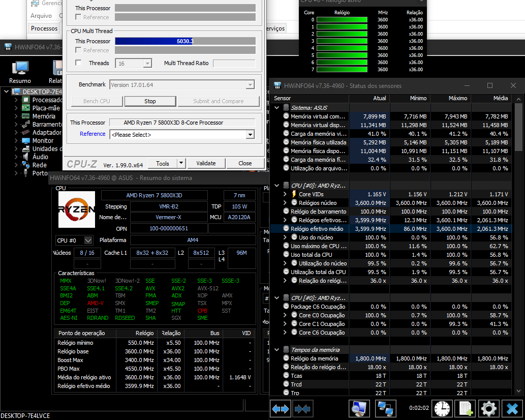Click the HWiNFO64 logo in sensors window title bar
This screenshot has width=525, height=420.
click(x=277, y=85)
